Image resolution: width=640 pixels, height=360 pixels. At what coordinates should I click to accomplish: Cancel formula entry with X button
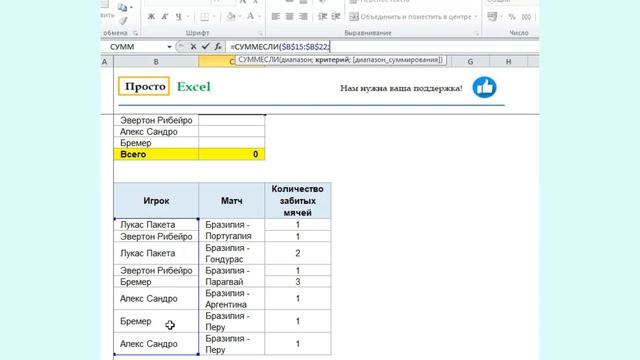(x=193, y=47)
